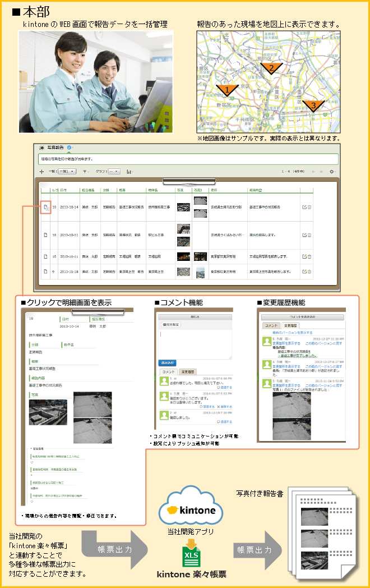This screenshot has width=370, height=588.
Task: Click 変更箇所を表示する for version 5
Action: pos(286,343)
